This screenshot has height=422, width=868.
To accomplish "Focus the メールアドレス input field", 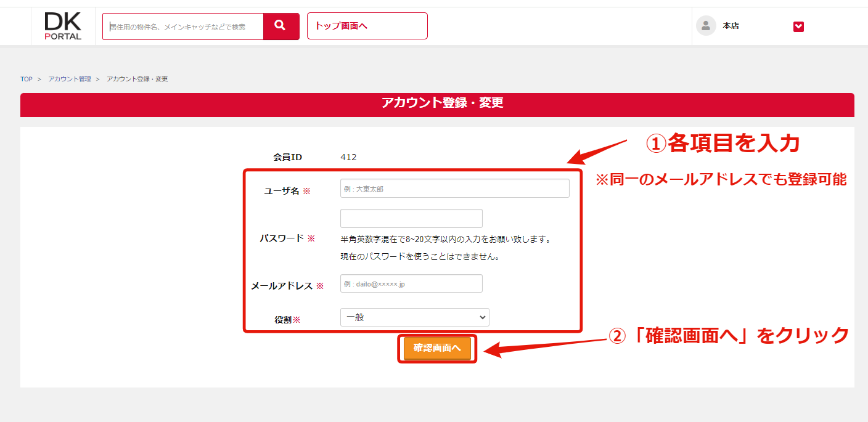I will (411, 283).
